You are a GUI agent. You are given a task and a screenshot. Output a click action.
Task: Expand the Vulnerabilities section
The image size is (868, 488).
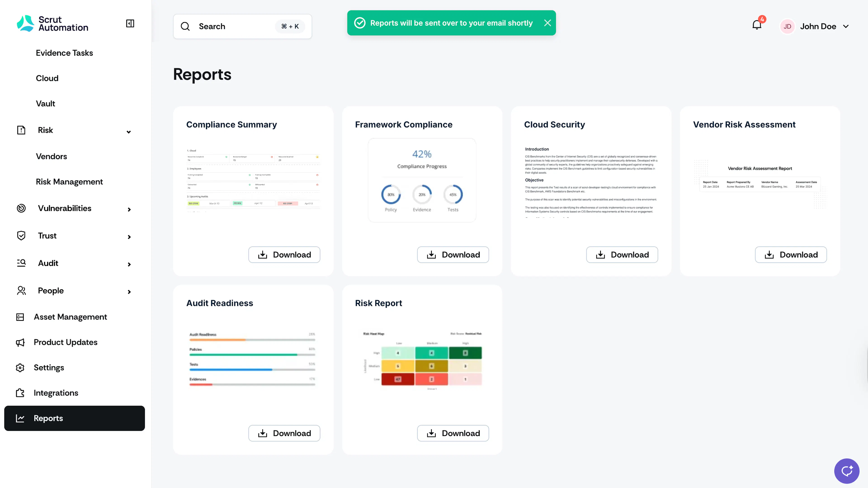pos(129,209)
